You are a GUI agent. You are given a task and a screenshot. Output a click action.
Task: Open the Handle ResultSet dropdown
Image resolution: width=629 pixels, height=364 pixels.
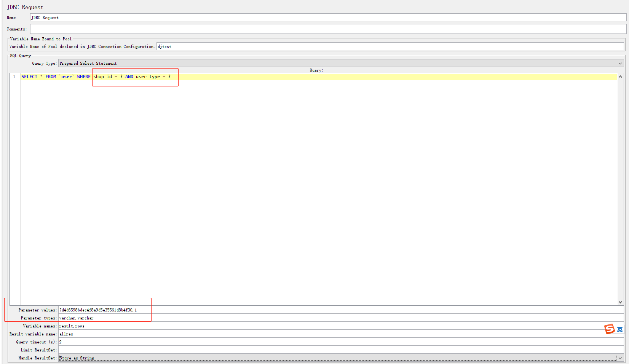tap(341, 358)
